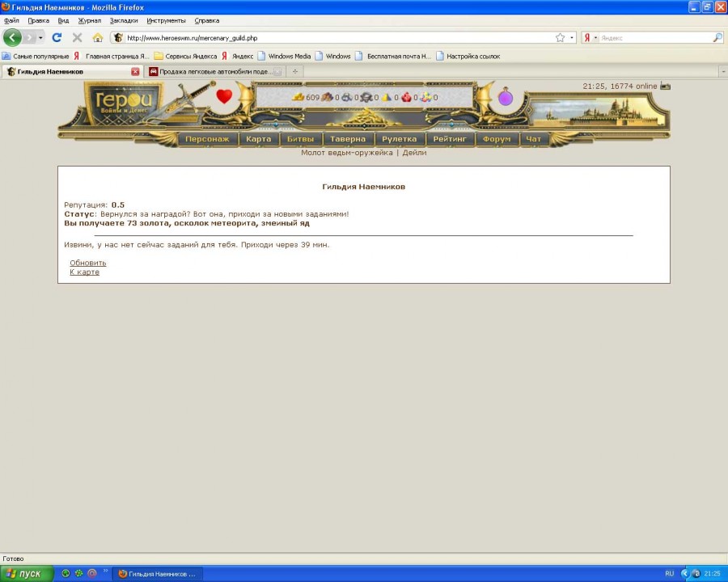Open the Yandex search engine selector

(590, 38)
